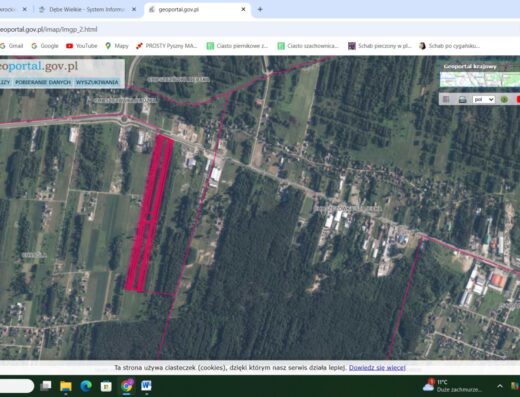520x397 pixels.
Task: Open Microsoft Edge from the taskbar
Action: click(x=86, y=386)
